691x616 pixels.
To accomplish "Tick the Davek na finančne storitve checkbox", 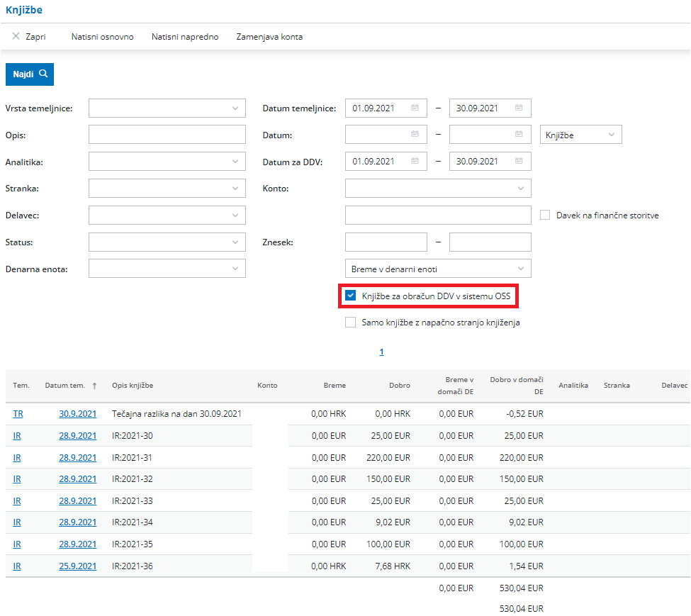I will tap(545, 215).
